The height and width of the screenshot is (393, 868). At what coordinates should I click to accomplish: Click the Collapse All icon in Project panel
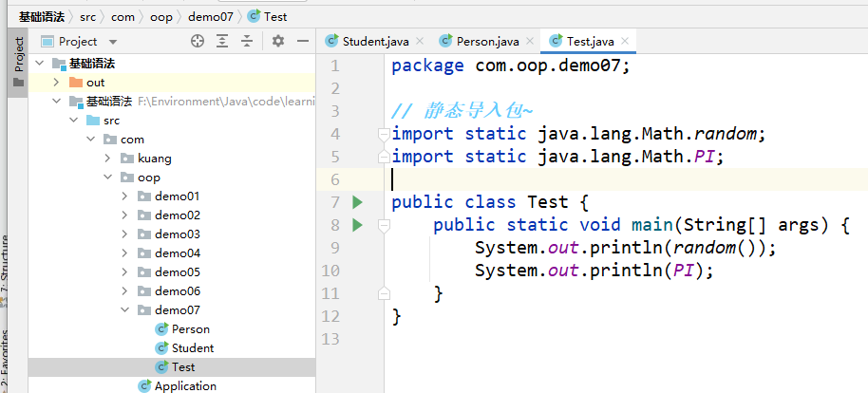(247, 41)
